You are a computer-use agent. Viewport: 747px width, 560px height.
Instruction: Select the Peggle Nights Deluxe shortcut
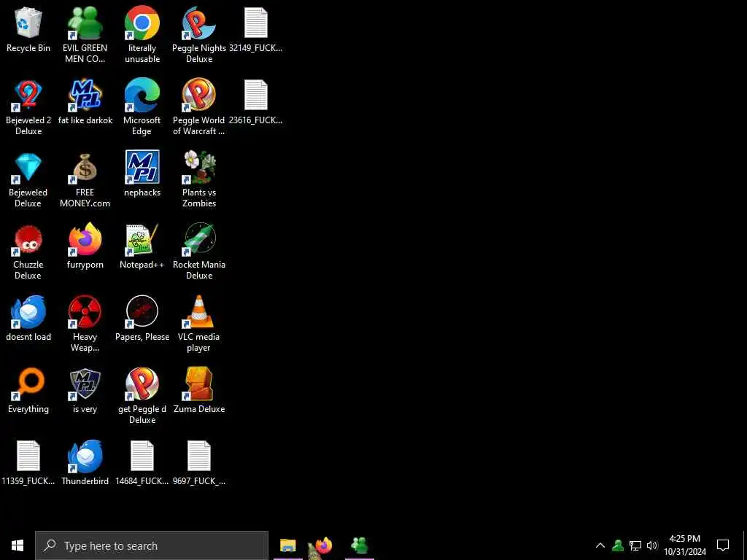[199, 35]
